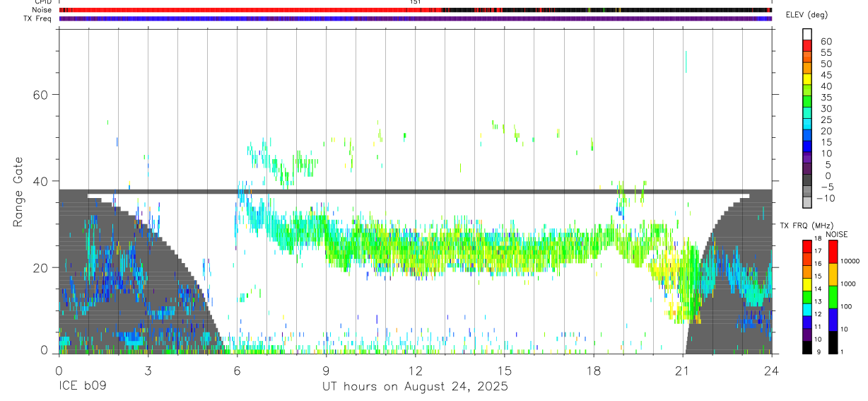The width and height of the screenshot is (868, 401).
Task: Click the 21 tick on UT hours axis
Action: tap(682, 371)
